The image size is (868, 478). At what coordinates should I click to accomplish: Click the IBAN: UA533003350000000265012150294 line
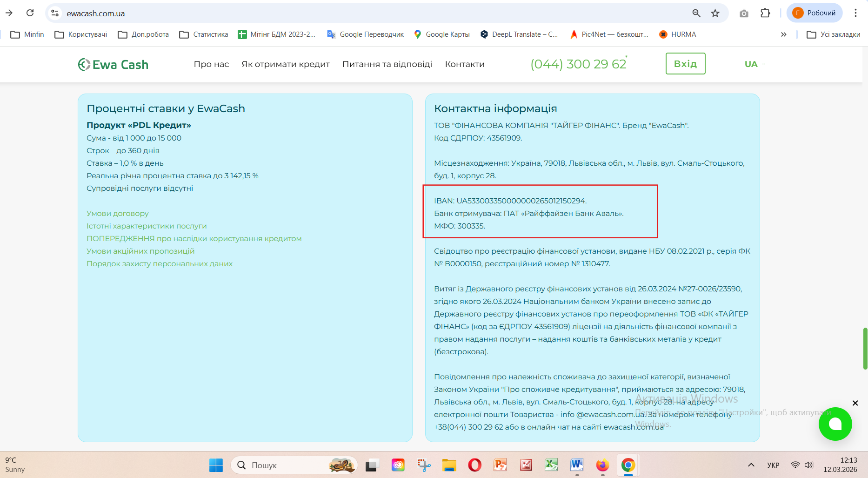tap(510, 201)
